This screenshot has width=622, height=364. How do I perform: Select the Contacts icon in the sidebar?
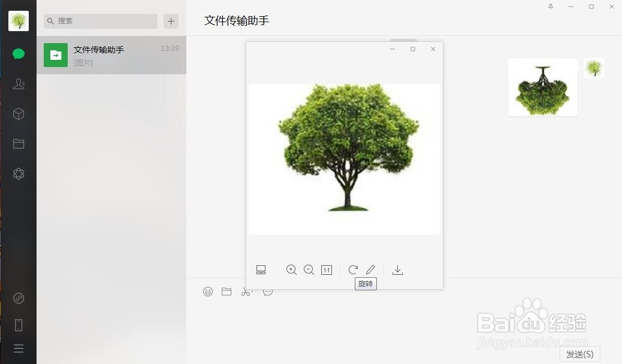coord(19,84)
